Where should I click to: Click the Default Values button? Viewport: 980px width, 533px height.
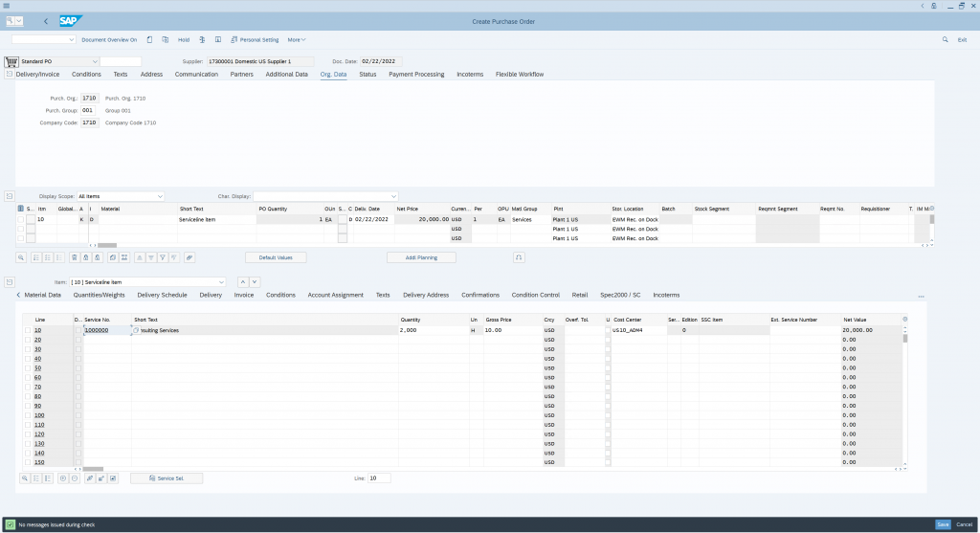[x=276, y=257]
